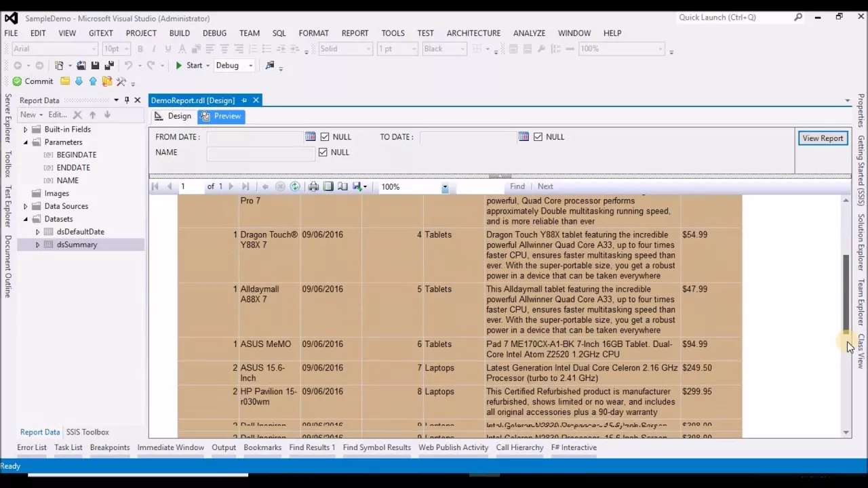
Task: Click the yellow Git folder icon
Action: (x=65, y=81)
